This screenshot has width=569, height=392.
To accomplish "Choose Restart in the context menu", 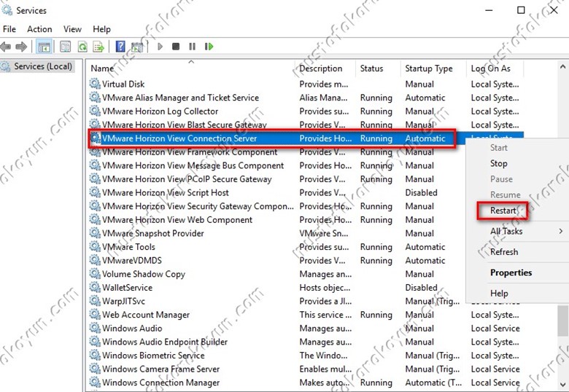I will 503,211.
